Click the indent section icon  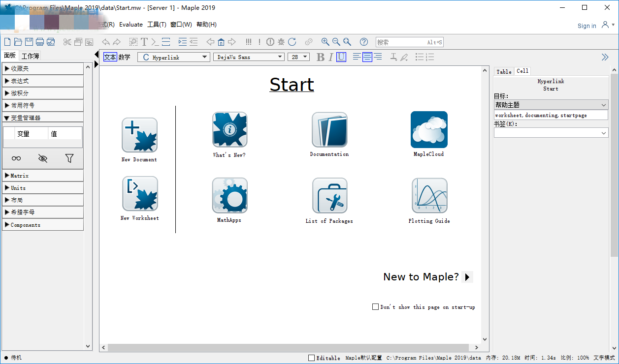point(183,42)
